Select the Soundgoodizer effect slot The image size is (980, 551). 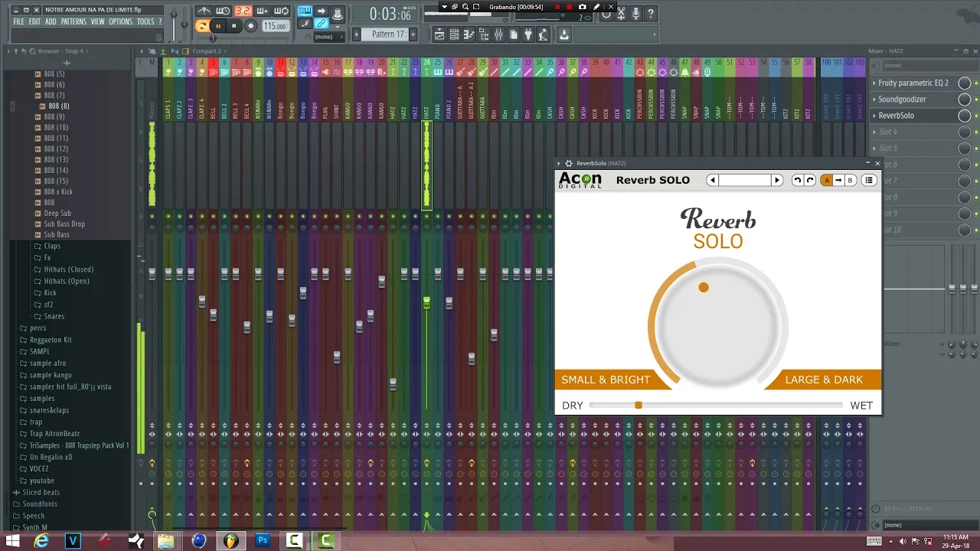913,99
